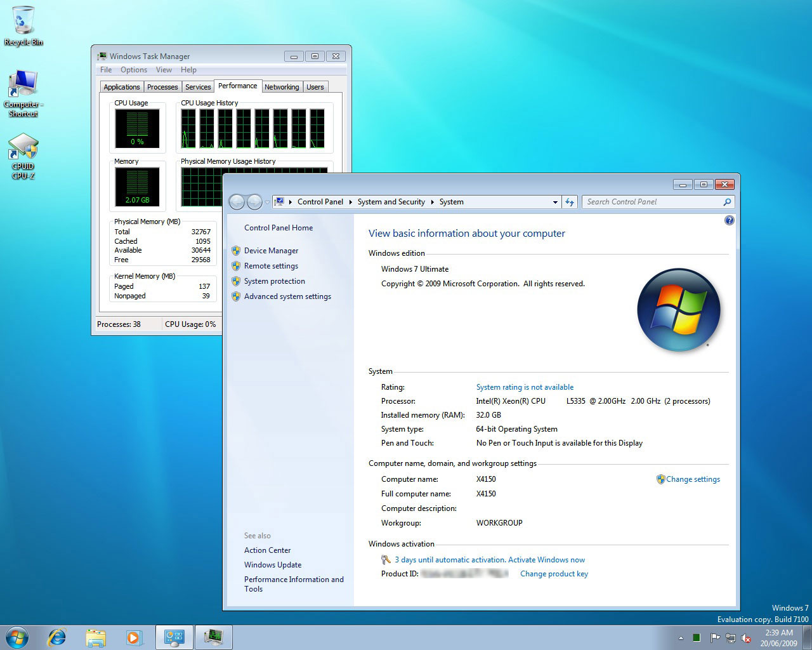
Task: Switch to the Processes tab
Action: [162, 87]
